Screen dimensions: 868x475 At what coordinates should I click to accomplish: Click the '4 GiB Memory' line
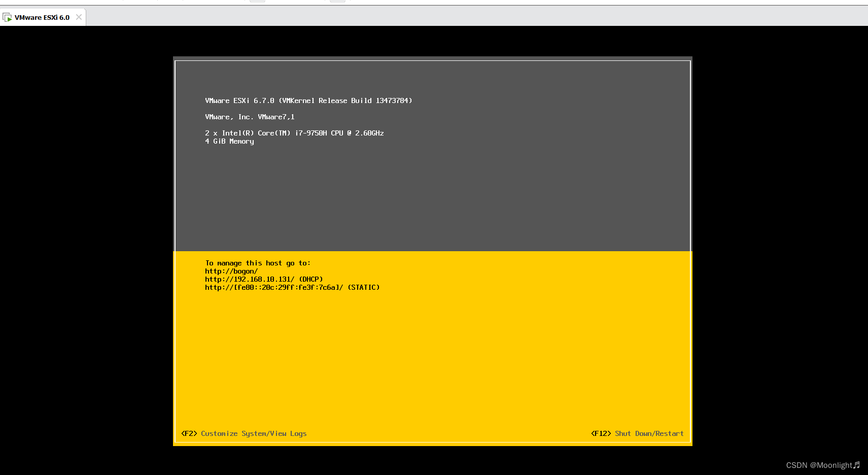click(x=229, y=142)
